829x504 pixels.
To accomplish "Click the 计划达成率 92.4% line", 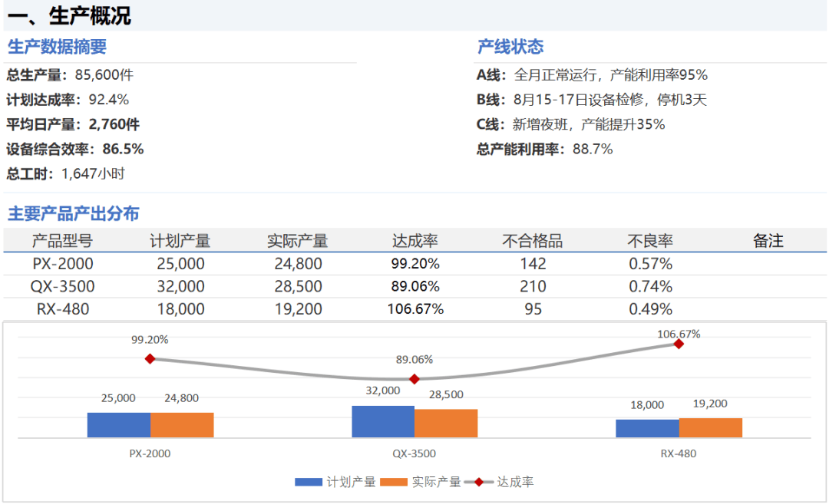I will [68, 99].
